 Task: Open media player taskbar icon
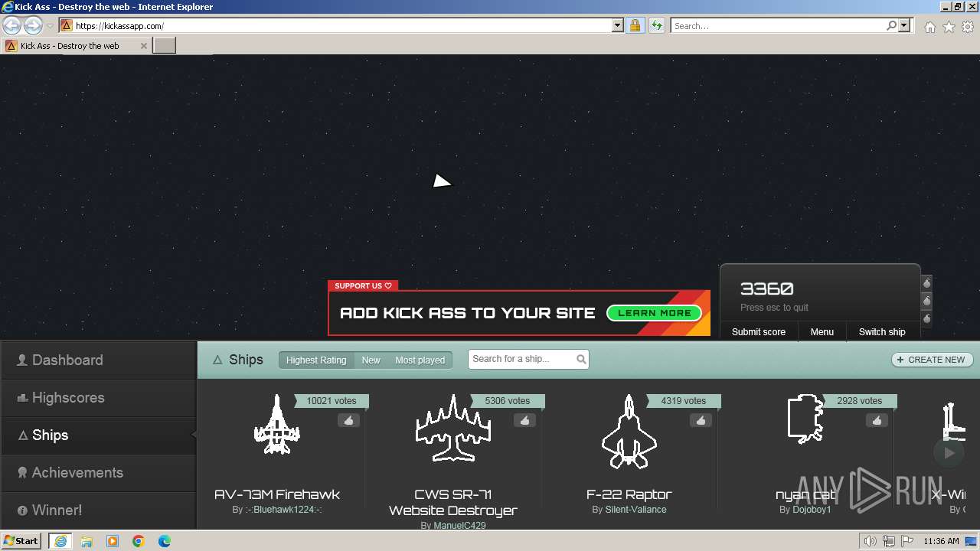113,541
